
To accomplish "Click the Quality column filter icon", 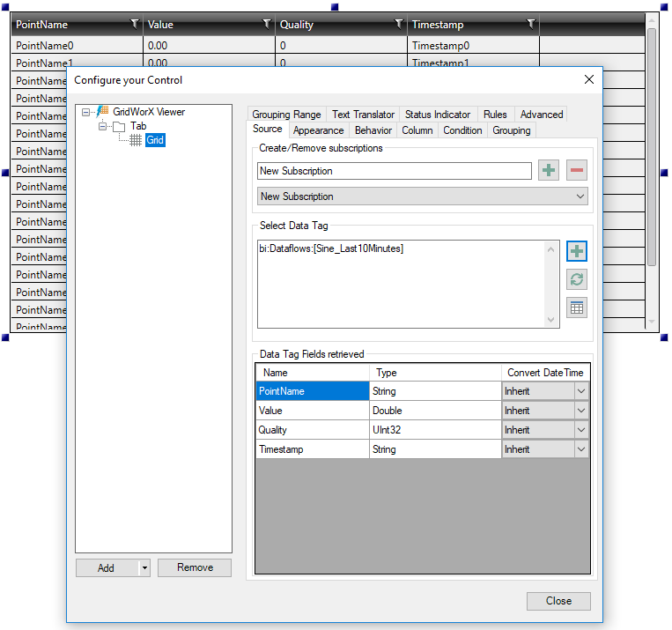I will pyautogui.click(x=398, y=24).
